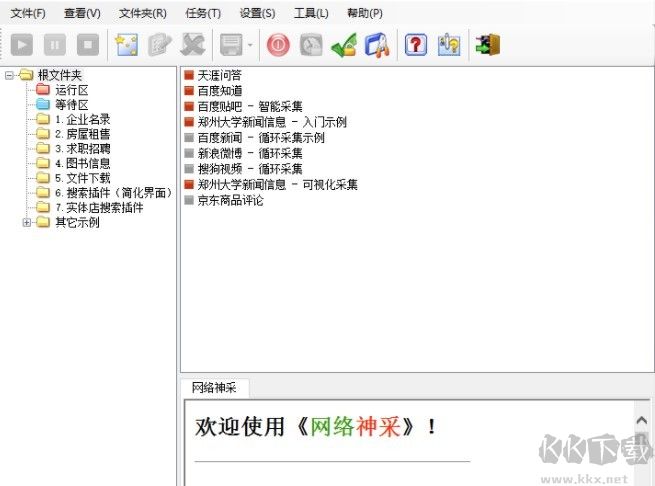Open the 查看(V) menu
Viewport: 655px width, 486px height.
[x=82, y=13]
